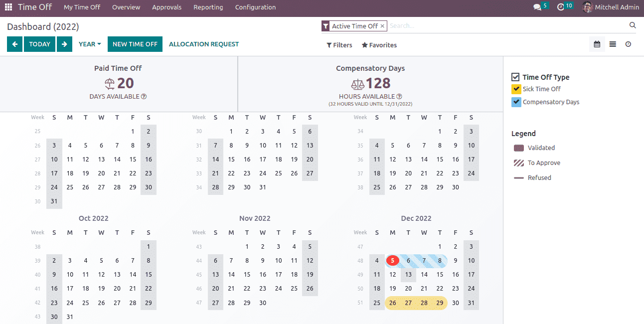The width and height of the screenshot is (644, 324).
Task: Click Mitchell Admin avatar picture
Action: pos(588,7)
